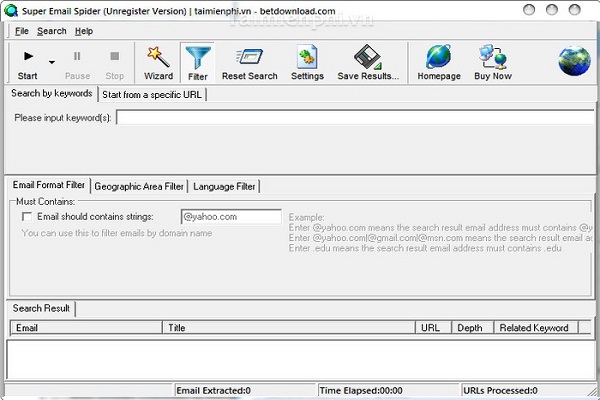Enable Email should contains strings checkbox
This screenshot has width=600, height=400.
point(27,217)
